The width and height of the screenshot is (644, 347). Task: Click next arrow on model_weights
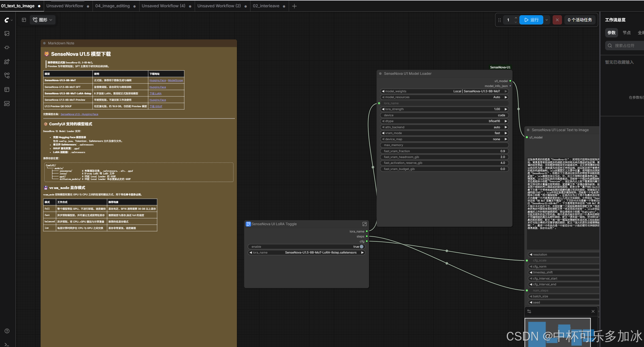(x=506, y=91)
